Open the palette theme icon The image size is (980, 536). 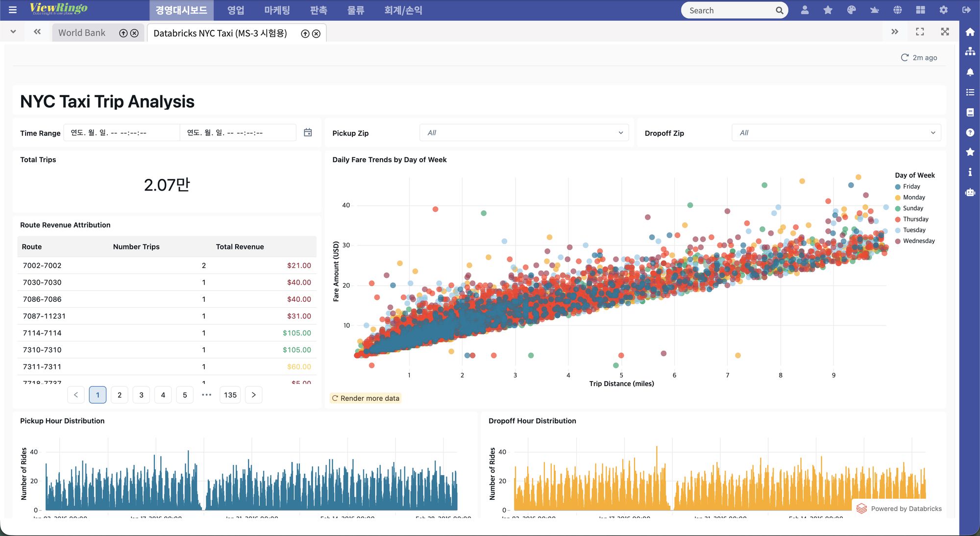[851, 10]
